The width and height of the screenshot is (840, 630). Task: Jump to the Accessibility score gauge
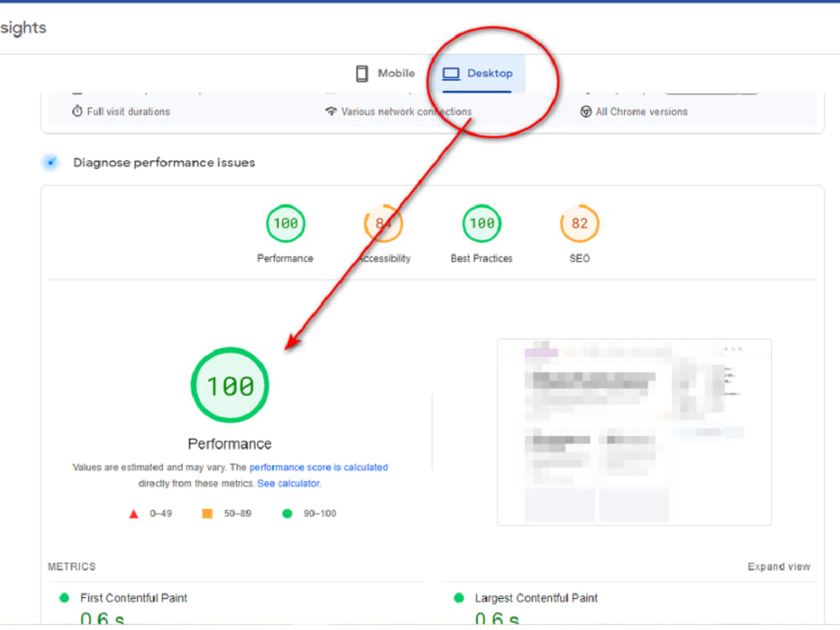[x=383, y=223]
